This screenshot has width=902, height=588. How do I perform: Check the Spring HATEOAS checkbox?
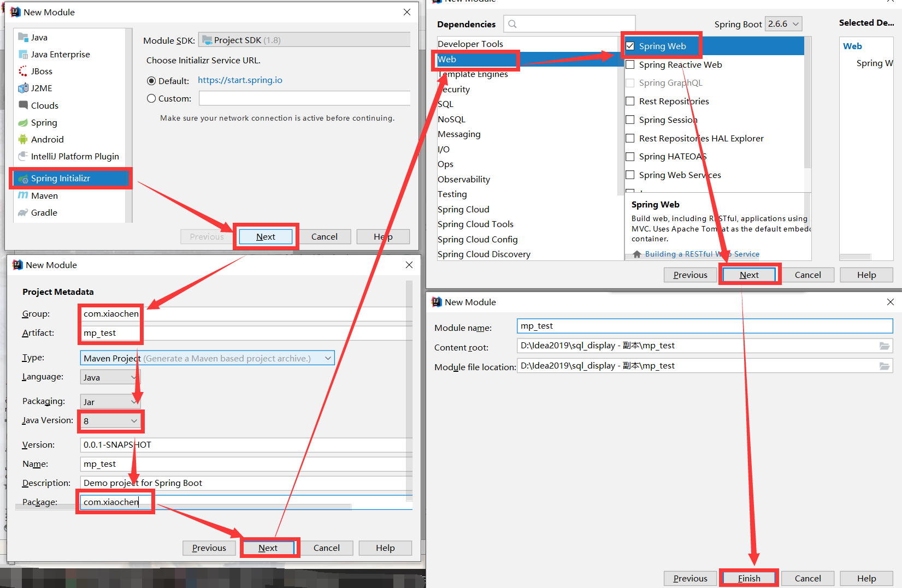click(x=630, y=156)
